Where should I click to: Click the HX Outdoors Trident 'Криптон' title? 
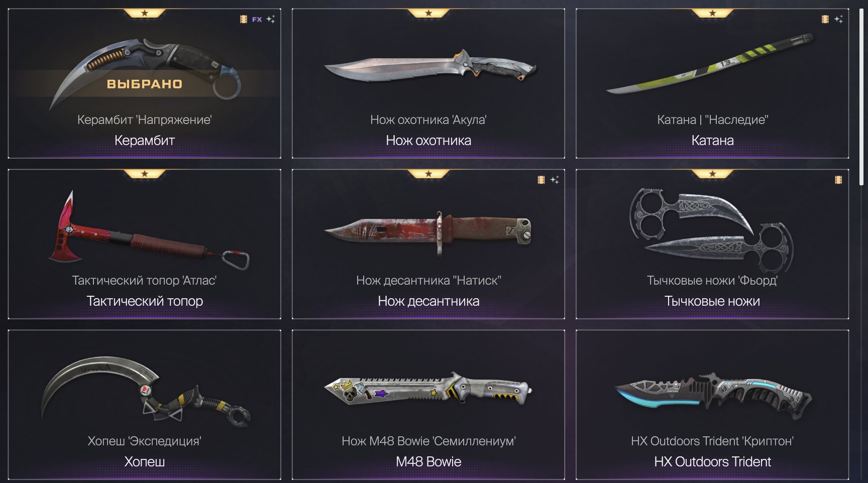point(712,441)
